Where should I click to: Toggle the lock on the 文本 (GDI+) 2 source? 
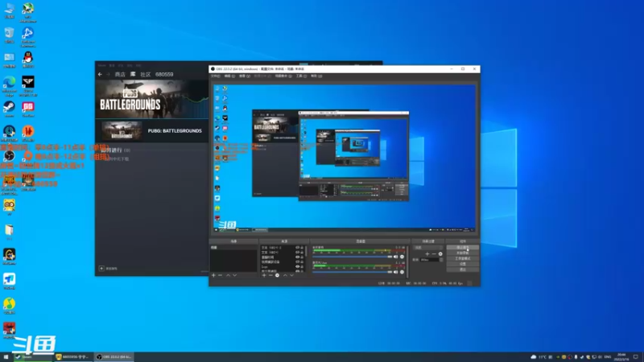pyautogui.click(x=302, y=248)
